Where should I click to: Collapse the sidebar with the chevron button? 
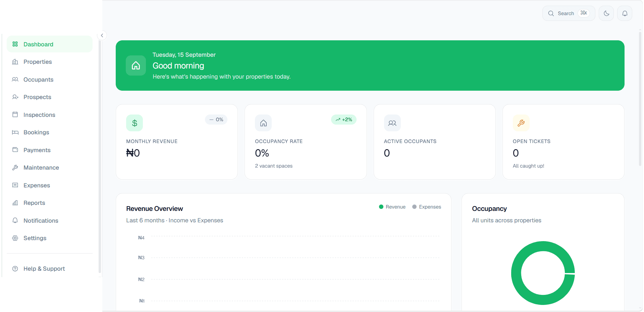click(x=102, y=35)
